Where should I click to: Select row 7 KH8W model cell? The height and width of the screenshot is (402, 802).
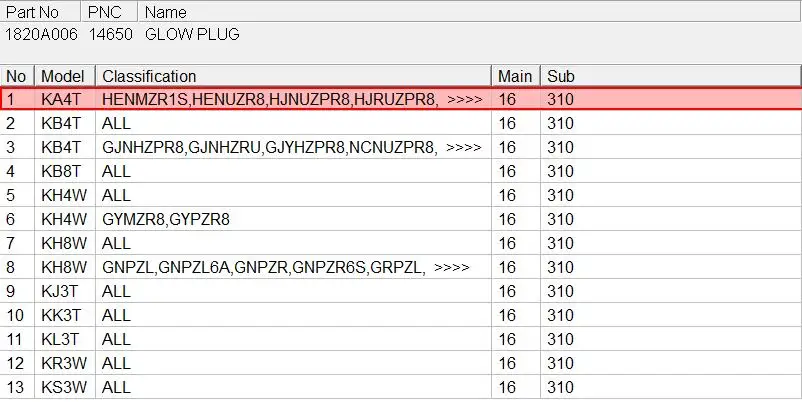(65, 243)
